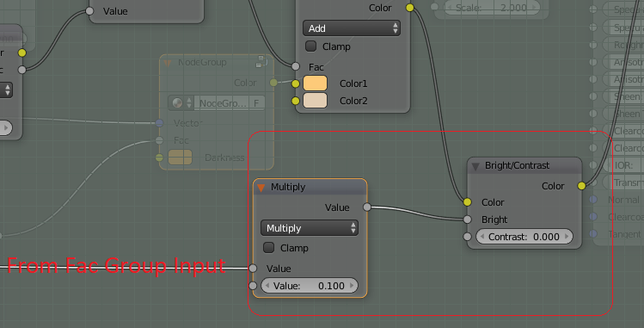
Task: Click the Fac input socket on the Add node
Action: pos(296,66)
